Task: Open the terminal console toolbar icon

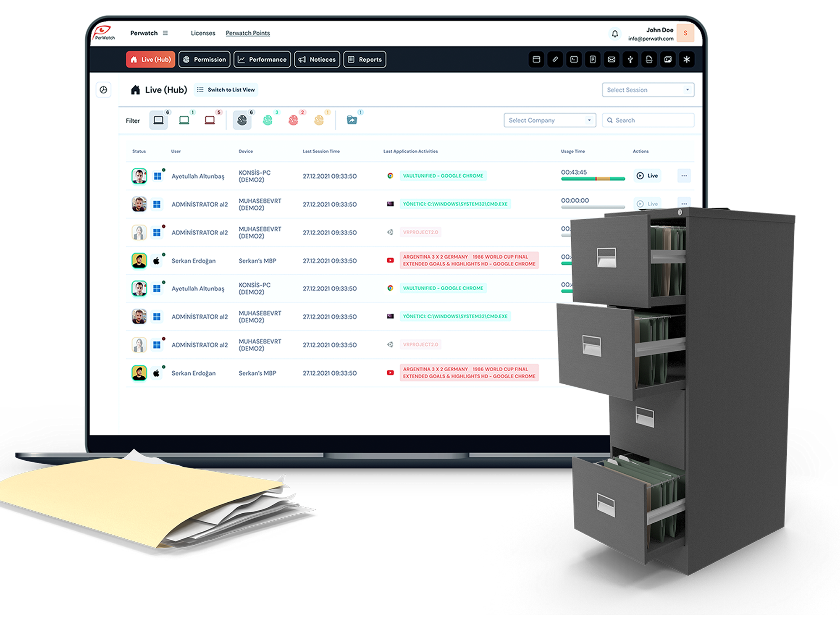Action: 574,60
